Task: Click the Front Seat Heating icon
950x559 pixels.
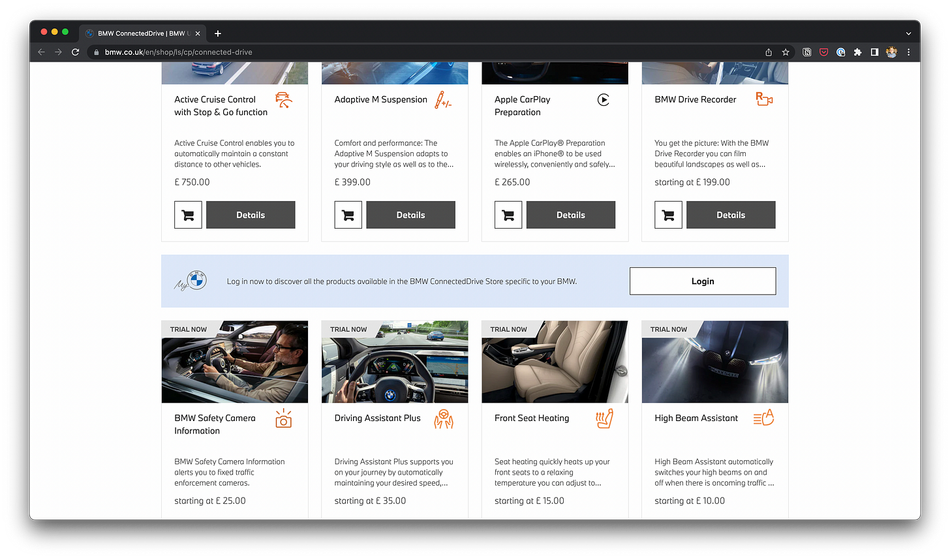Action: (604, 418)
